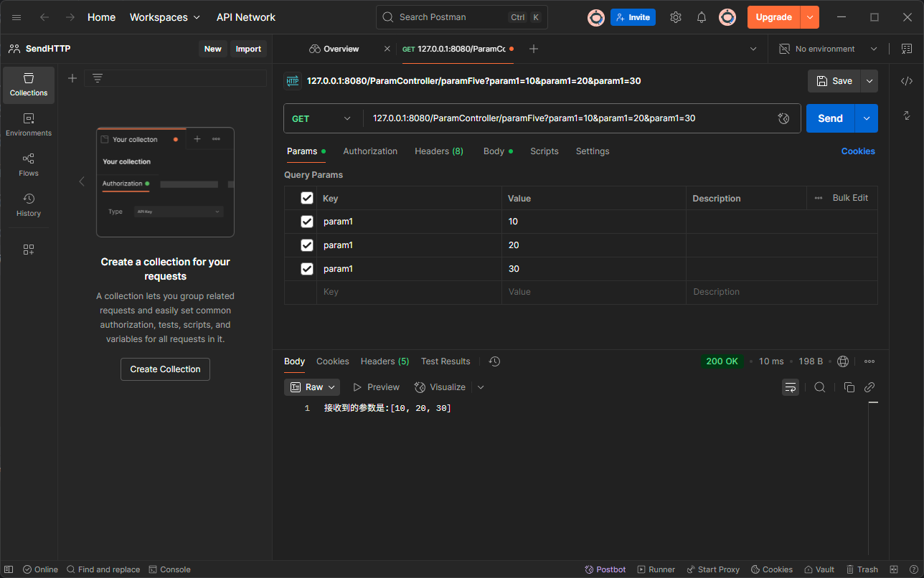Click the Invite button

[633, 17]
